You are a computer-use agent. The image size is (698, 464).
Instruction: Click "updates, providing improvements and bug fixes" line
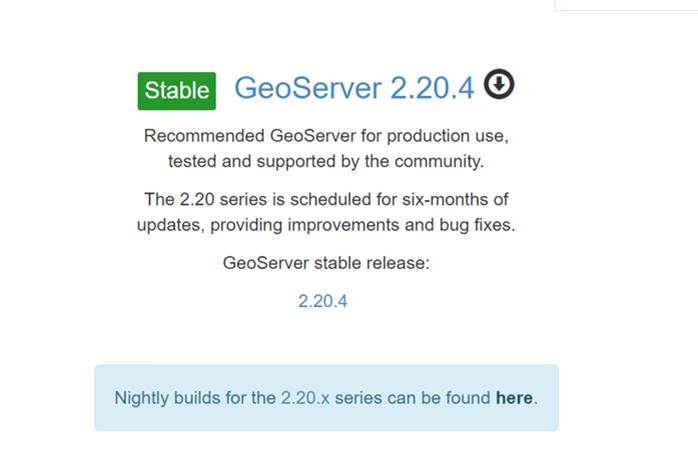coord(326,225)
